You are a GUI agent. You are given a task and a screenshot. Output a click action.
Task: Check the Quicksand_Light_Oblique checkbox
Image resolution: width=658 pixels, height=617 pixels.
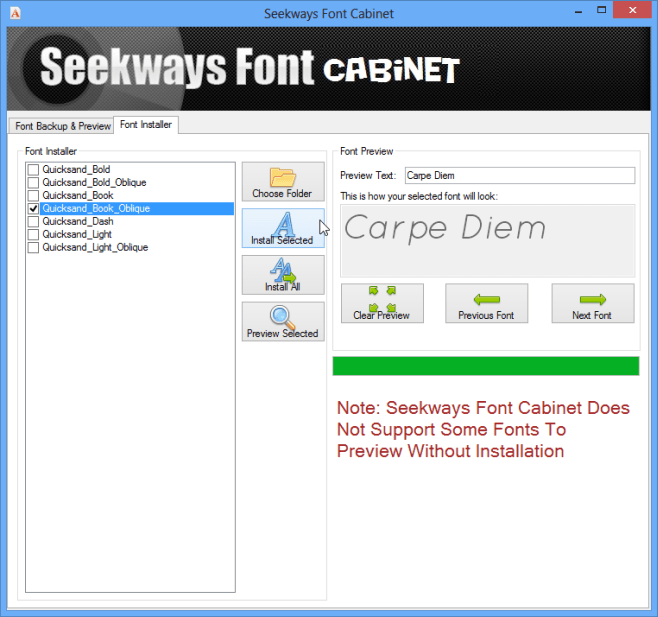pos(33,248)
